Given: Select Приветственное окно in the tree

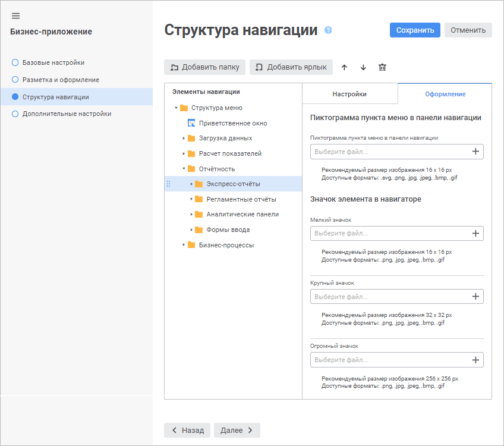Looking at the screenshot, I should point(232,124).
